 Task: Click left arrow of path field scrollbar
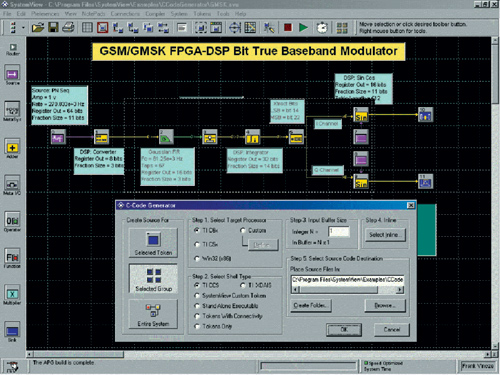(x=294, y=290)
